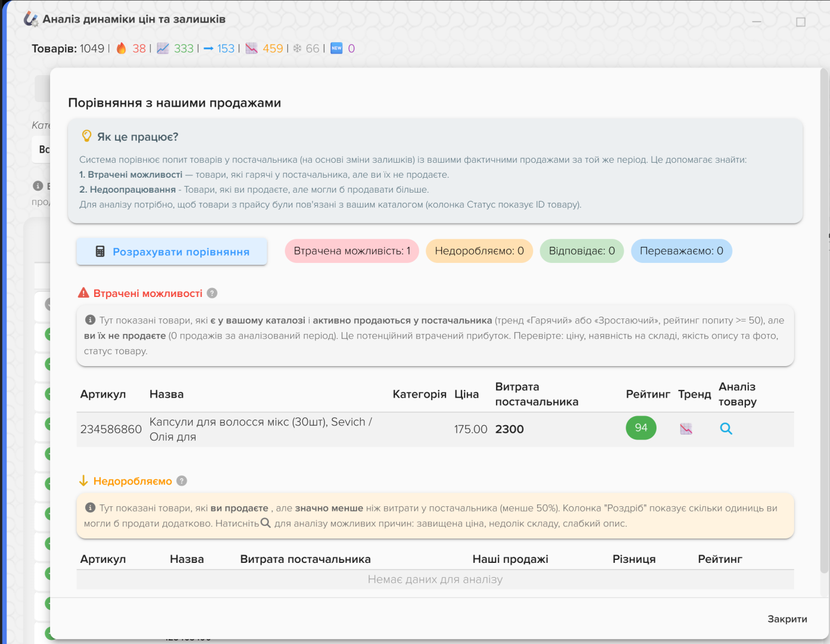Click falling products count 459
Image resolution: width=830 pixels, height=644 pixels.
coord(272,48)
